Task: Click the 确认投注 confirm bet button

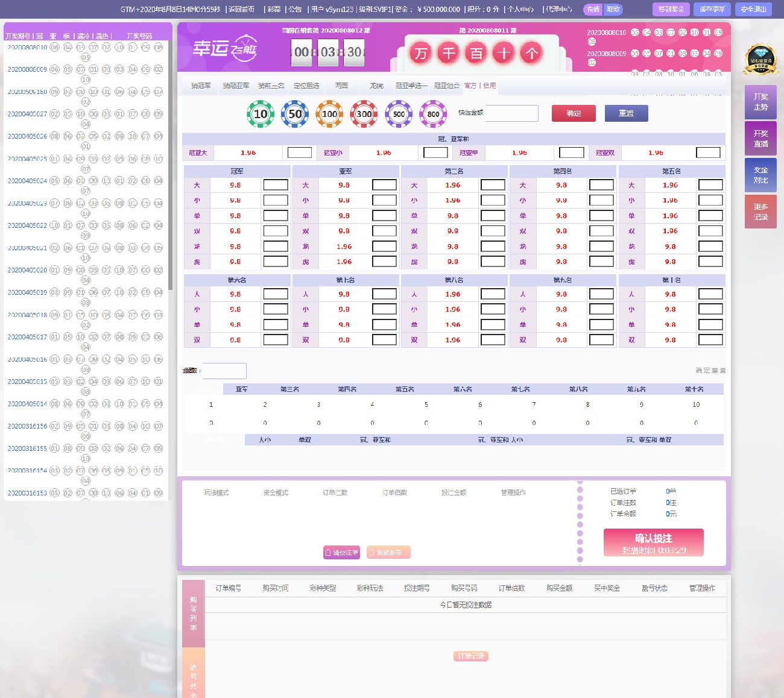Action: click(x=653, y=542)
